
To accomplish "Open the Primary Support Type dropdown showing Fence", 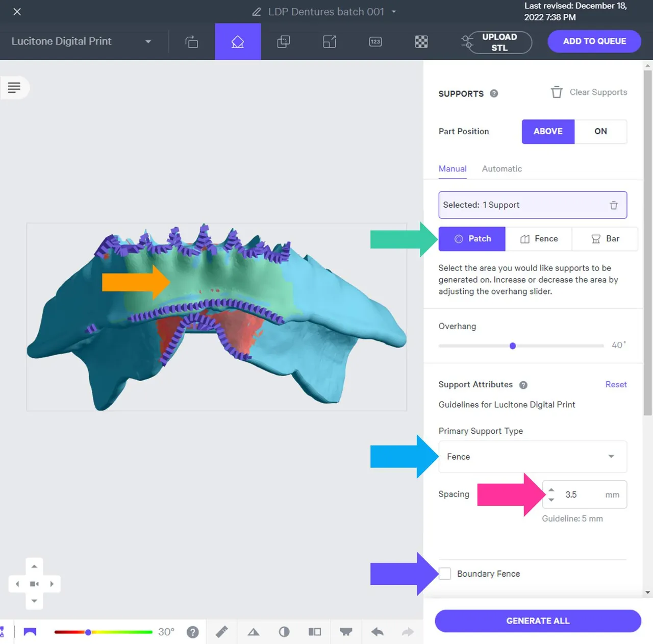I will coord(532,457).
